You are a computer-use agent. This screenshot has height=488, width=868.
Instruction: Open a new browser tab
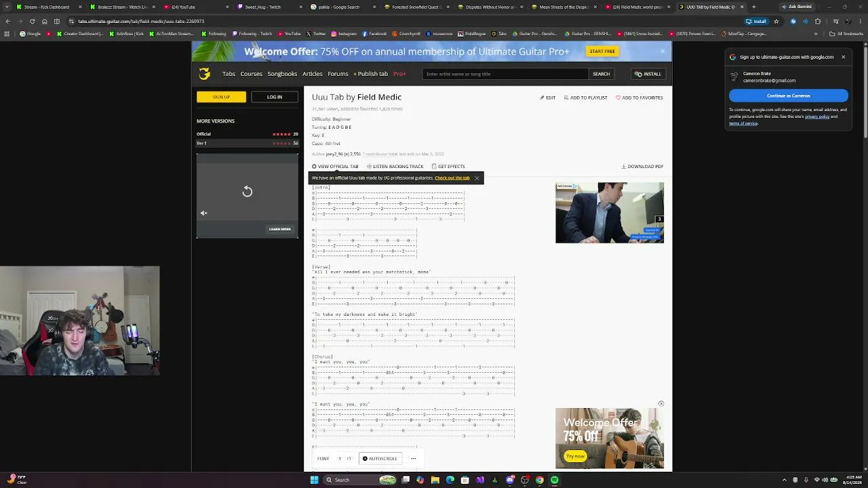753,7
